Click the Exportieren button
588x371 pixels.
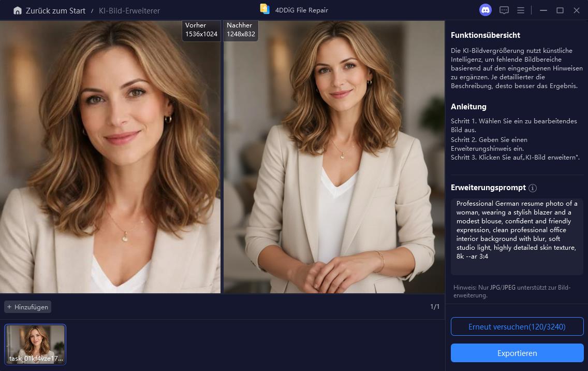517,353
